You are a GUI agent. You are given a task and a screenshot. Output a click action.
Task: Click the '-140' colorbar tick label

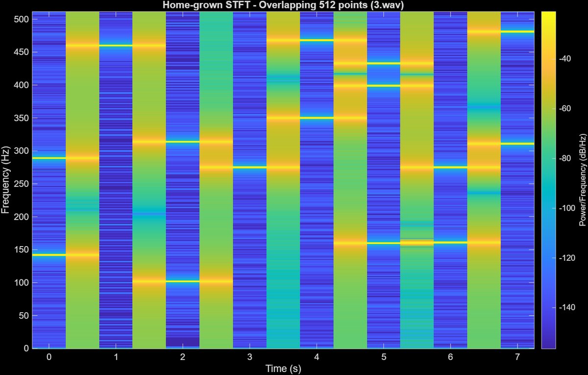coord(567,307)
